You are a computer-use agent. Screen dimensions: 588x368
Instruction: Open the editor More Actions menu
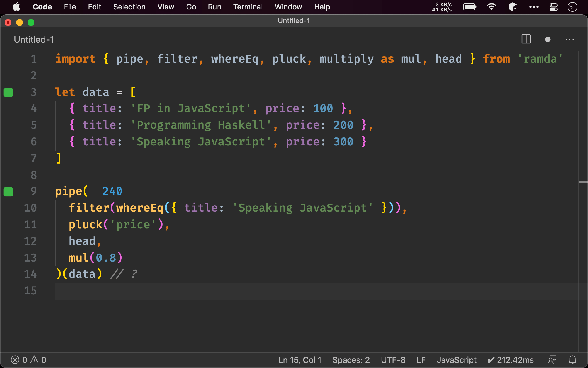click(x=570, y=39)
